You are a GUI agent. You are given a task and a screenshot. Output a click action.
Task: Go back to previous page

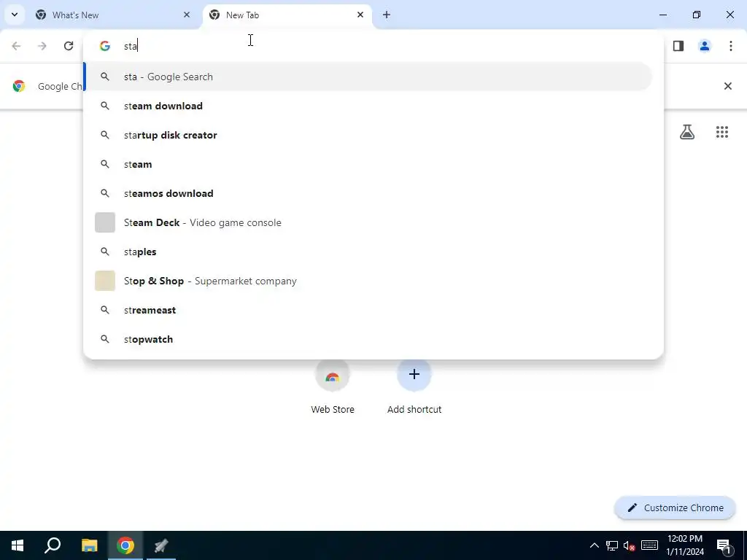16,46
